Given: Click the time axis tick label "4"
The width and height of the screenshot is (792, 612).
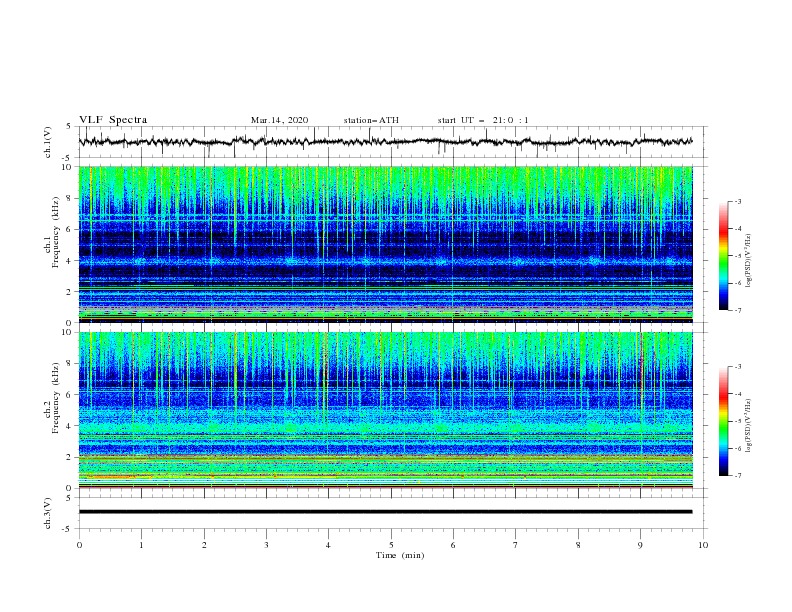Looking at the screenshot, I should [x=328, y=545].
